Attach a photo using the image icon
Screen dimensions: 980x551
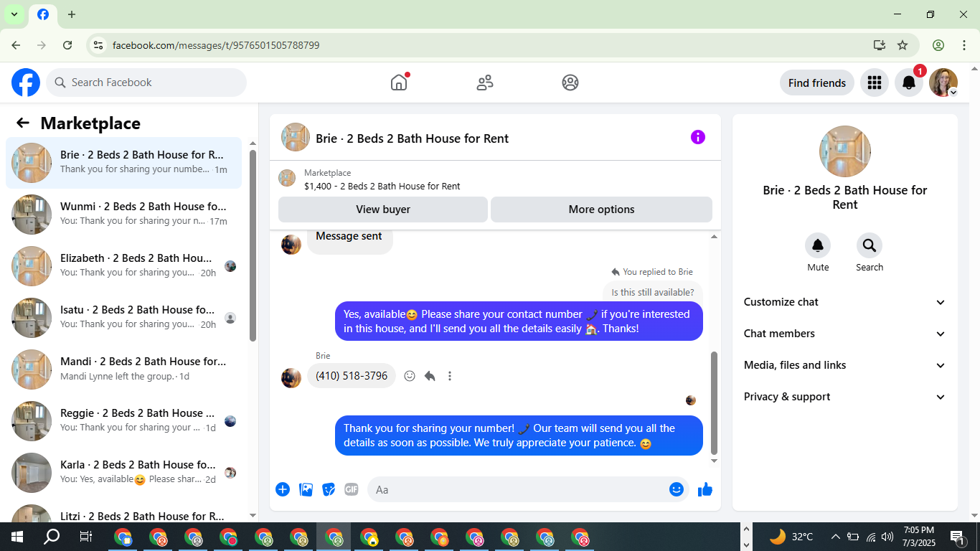tap(306, 489)
